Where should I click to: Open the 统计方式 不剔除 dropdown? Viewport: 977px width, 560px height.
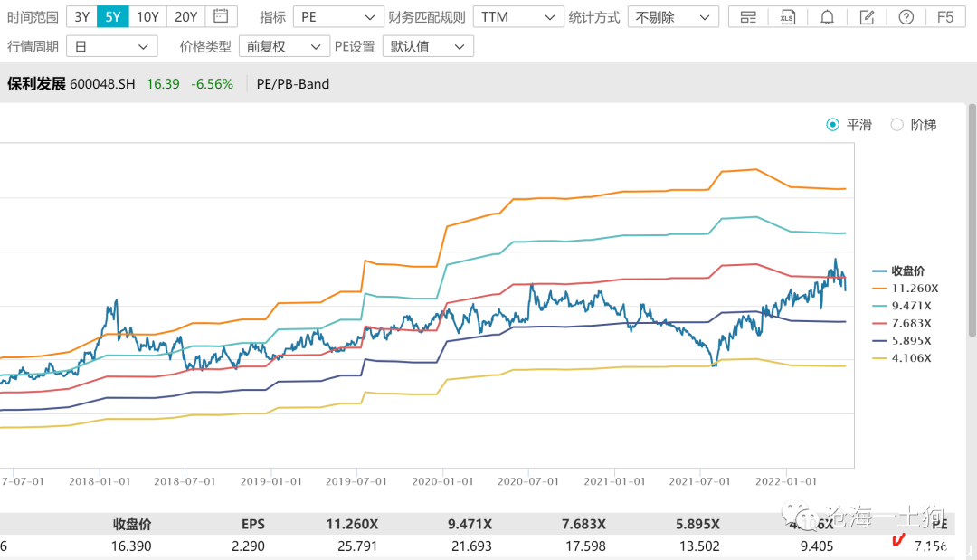click(673, 17)
